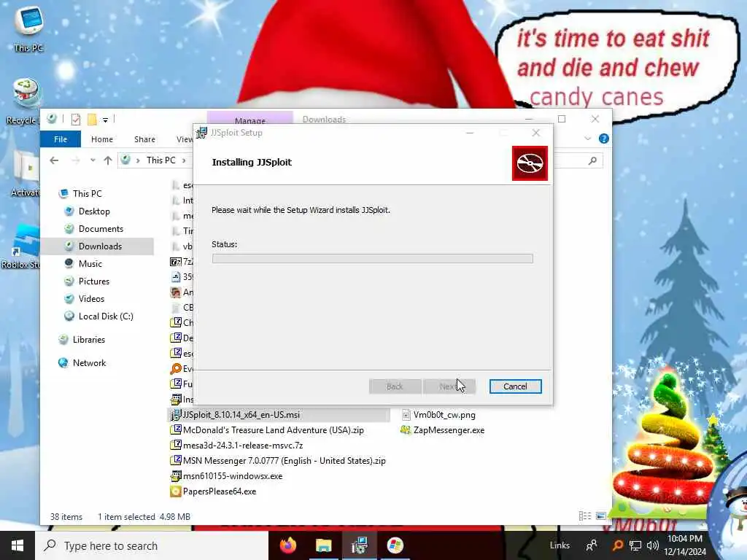The height and width of the screenshot is (560, 747).
Task: Click This PC in address breadcrumb
Action: pos(160,160)
